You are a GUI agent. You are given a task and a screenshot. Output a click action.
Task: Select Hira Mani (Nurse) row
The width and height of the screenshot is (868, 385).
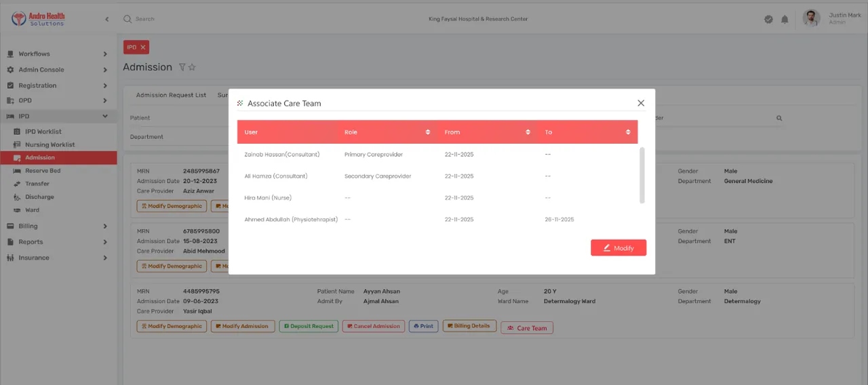[437, 198]
